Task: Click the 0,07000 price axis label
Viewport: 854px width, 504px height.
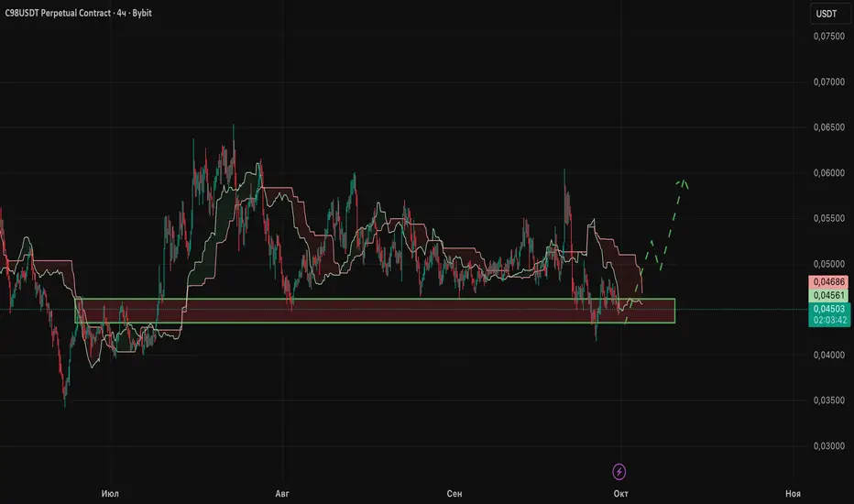Action: pyautogui.click(x=829, y=82)
